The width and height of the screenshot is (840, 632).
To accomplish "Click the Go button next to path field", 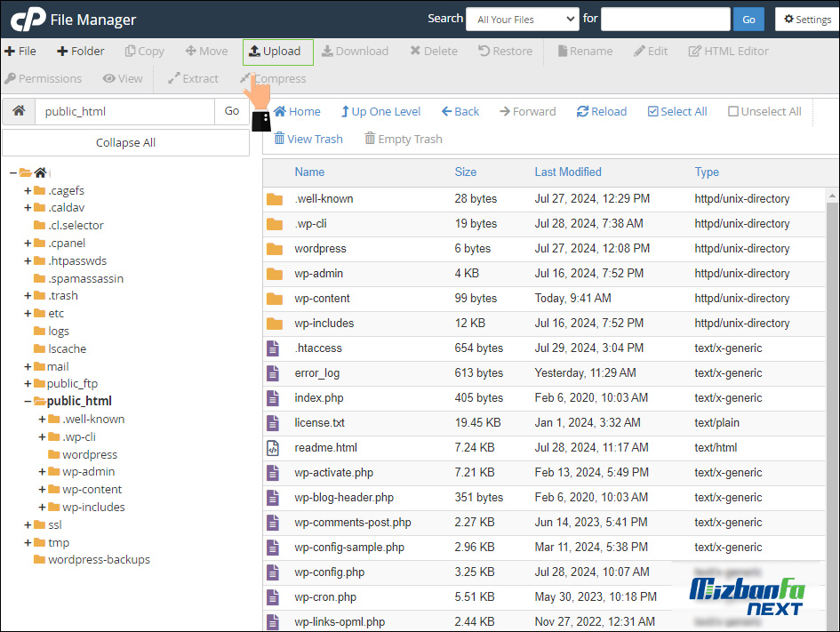I will pos(232,111).
